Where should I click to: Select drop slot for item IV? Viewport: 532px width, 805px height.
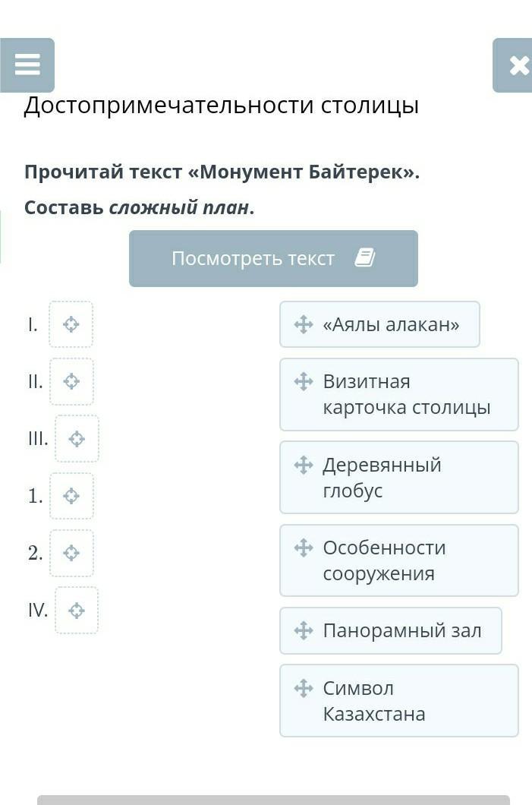pos(77,611)
